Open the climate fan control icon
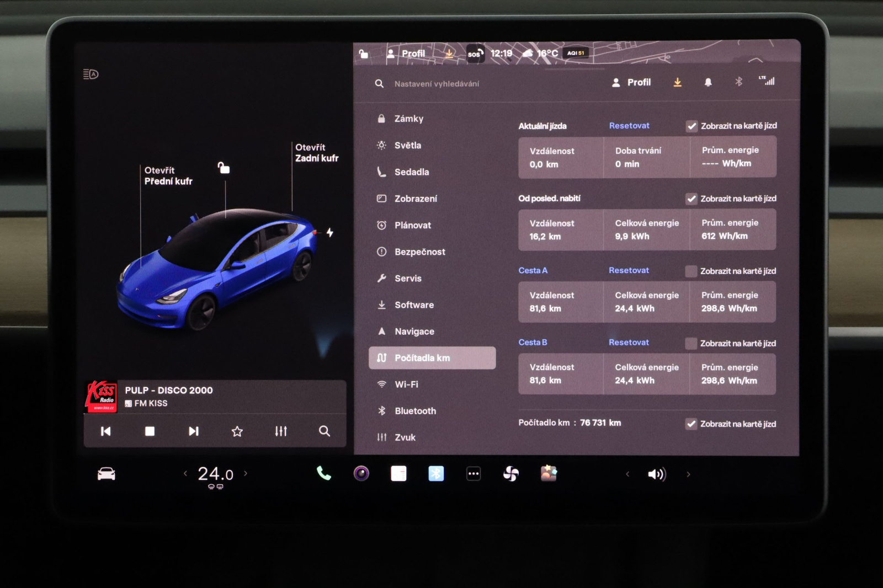883x588 pixels. click(511, 473)
